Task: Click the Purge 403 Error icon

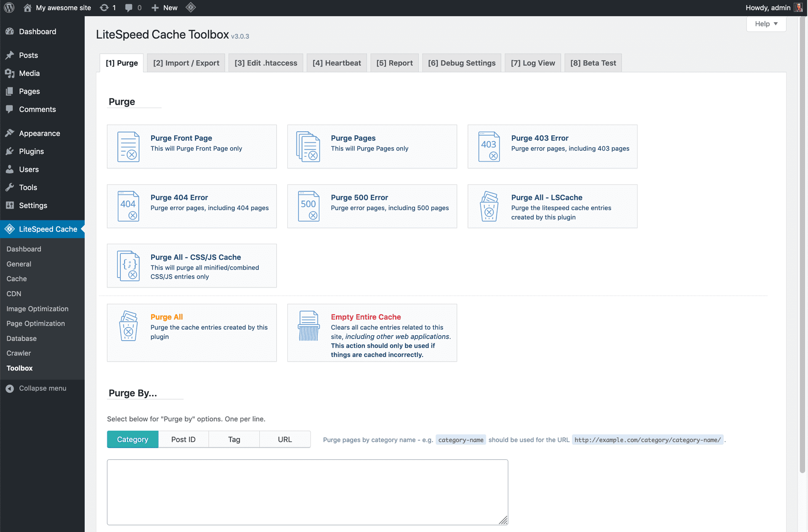Action: (x=489, y=146)
